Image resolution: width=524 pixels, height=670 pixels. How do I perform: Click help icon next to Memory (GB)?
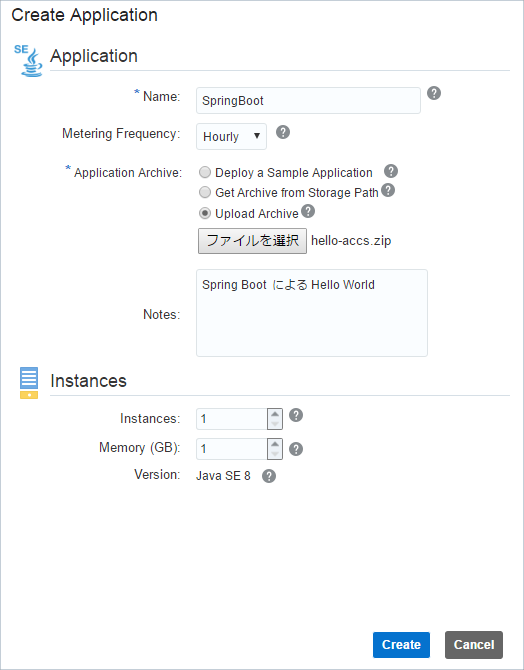tap(296, 449)
